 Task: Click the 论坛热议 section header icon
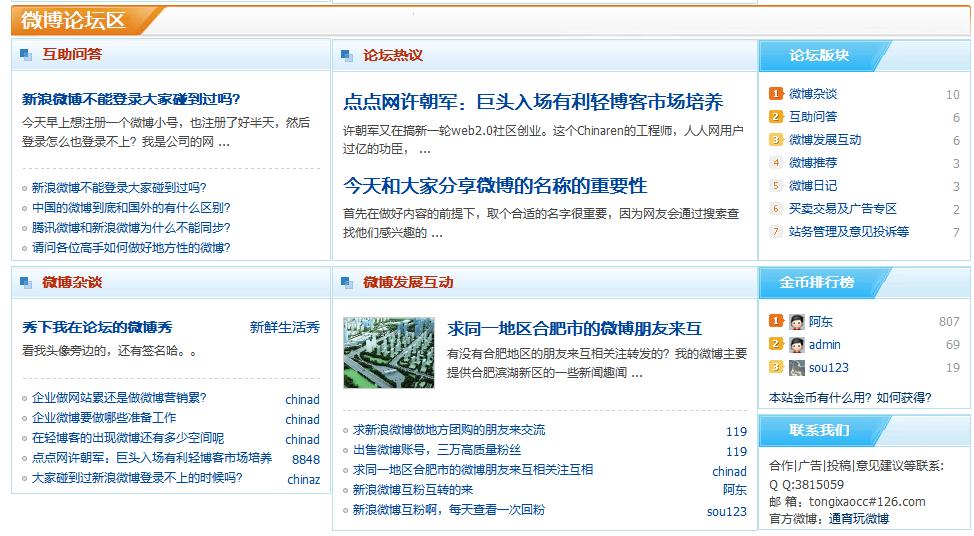(347, 56)
